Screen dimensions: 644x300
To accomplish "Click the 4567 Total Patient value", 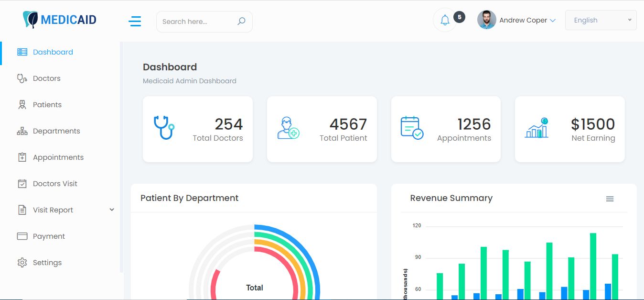I will [348, 124].
